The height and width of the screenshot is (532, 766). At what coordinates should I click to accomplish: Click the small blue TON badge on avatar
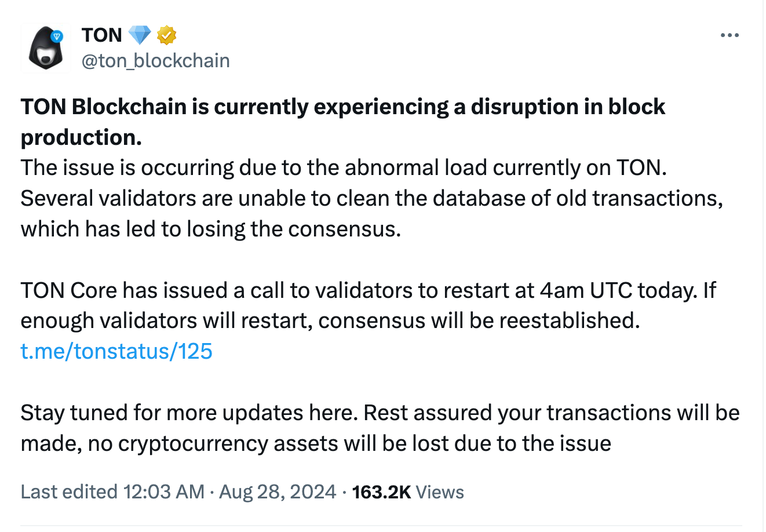pyautogui.click(x=57, y=37)
